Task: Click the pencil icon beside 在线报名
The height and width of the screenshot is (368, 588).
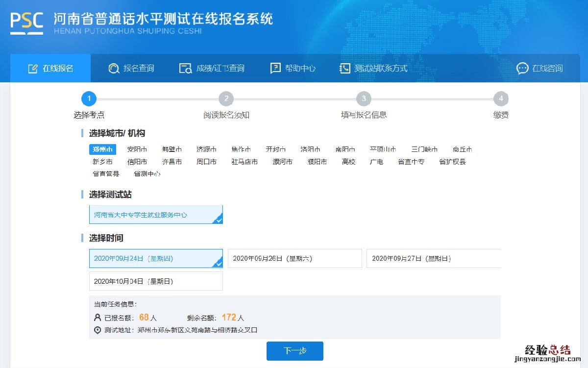Action: coord(33,69)
